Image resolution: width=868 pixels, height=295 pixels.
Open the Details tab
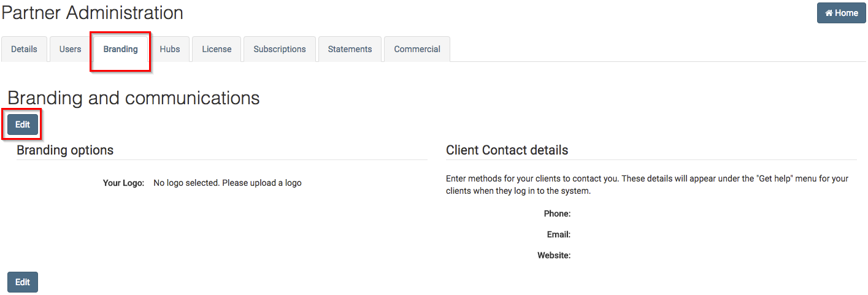24,49
